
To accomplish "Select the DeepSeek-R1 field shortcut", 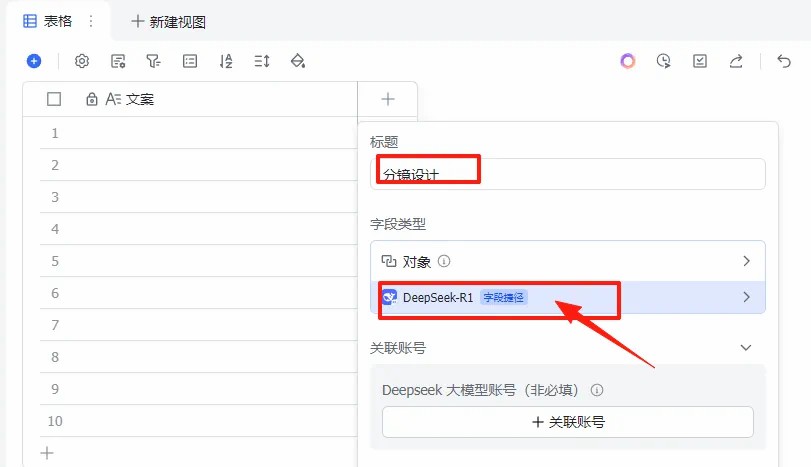I will pyautogui.click(x=567, y=297).
